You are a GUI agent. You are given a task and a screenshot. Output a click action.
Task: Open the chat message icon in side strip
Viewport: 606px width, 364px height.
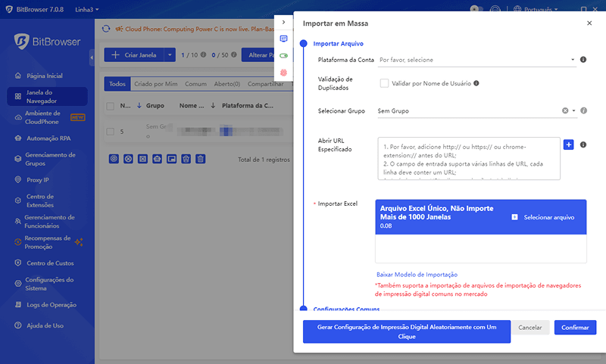(284, 39)
